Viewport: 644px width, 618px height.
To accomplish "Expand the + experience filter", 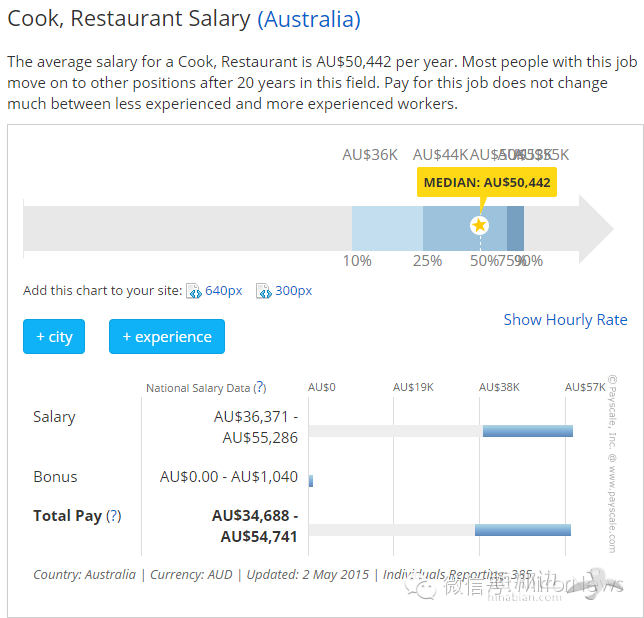I will tap(167, 336).
